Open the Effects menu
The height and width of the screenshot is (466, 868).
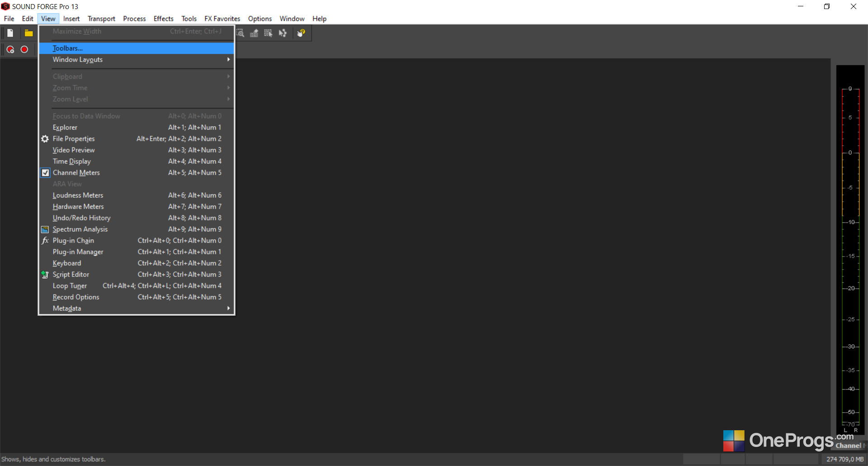tap(164, 19)
